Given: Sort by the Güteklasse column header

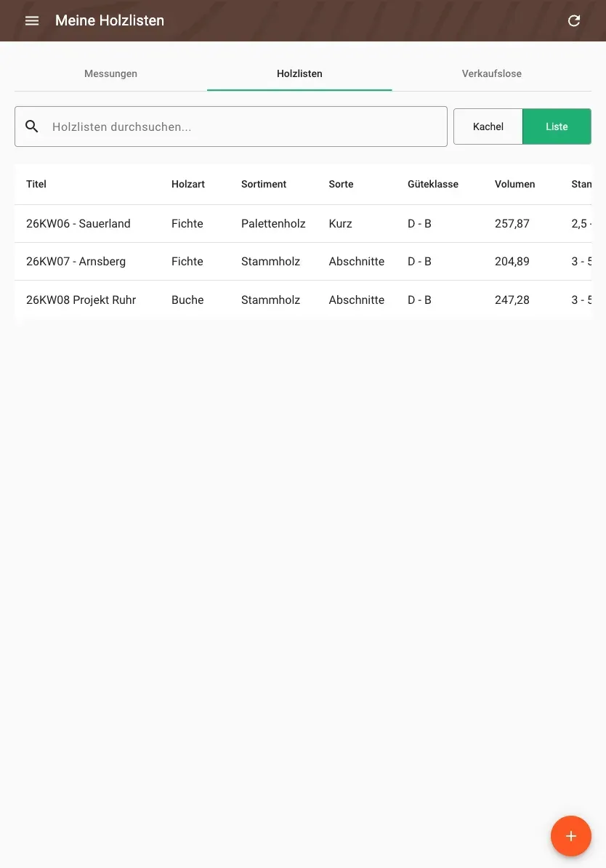Looking at the screenshot, I should click(433, 185).
